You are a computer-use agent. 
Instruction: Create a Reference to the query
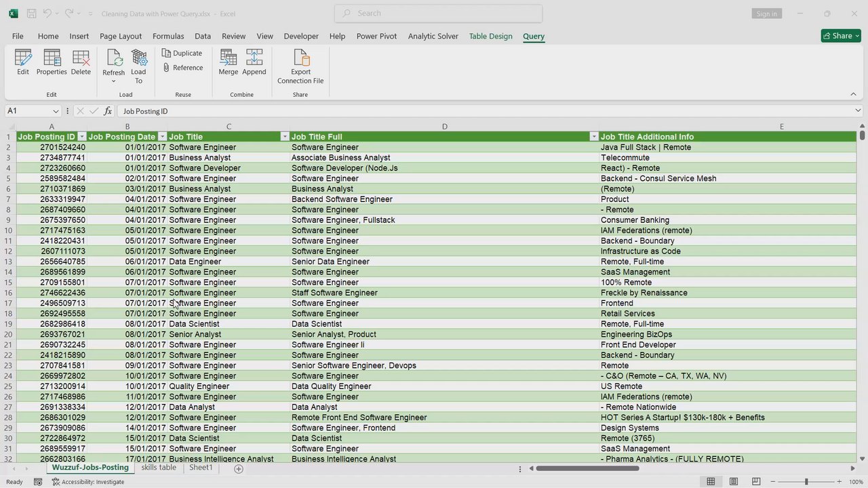coord(183,68)
